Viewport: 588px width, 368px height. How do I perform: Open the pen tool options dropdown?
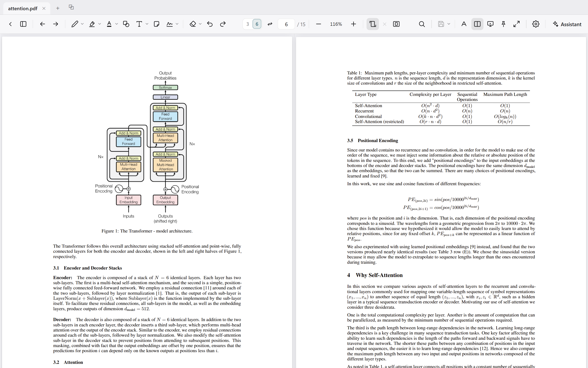82,24
